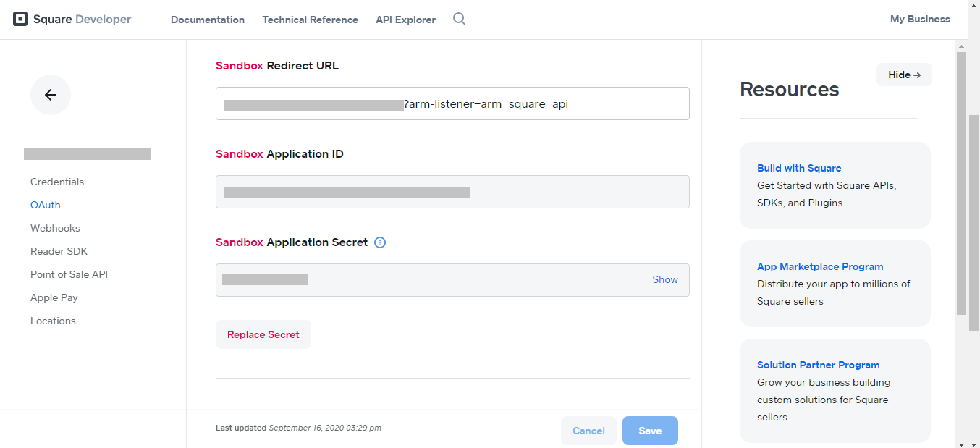Open the Build with Square link
The image size is (980, 448).
click(799, 168)
